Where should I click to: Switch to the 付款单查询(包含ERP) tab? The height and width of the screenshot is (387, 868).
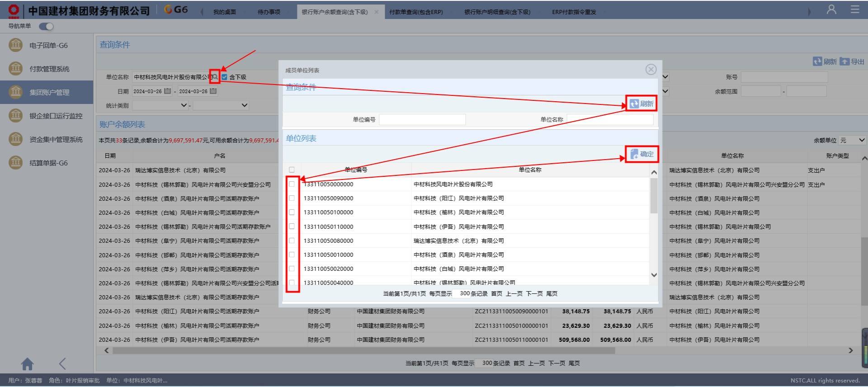coord(416,12)
